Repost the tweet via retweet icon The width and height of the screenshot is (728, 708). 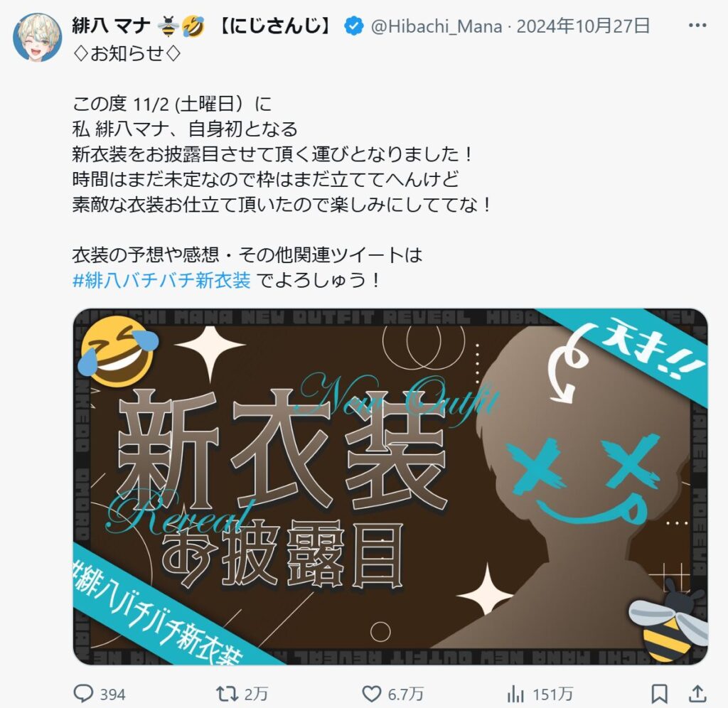[227, 694]
